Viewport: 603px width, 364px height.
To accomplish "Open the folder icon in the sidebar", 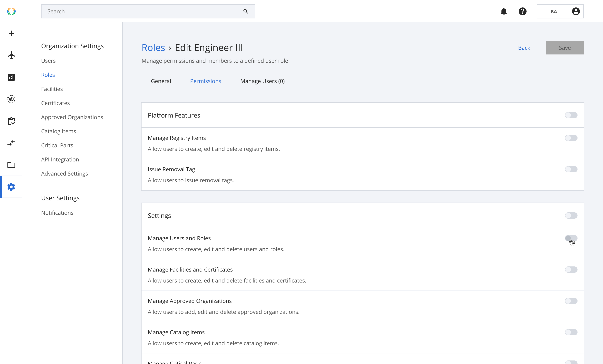I will point(11,165).
